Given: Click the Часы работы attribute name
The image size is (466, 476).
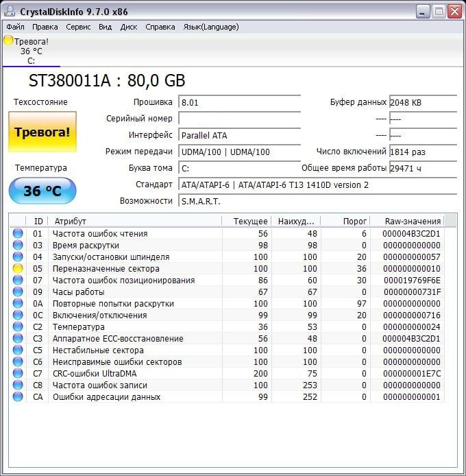Looking at the screenshot, I should click(79, 291).
